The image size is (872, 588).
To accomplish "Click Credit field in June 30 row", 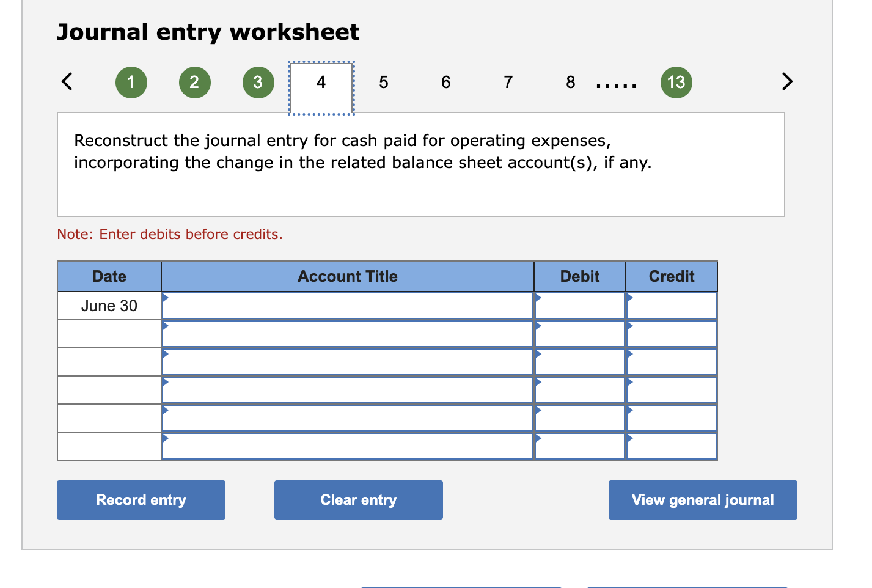I will click(x=672, y=306).
